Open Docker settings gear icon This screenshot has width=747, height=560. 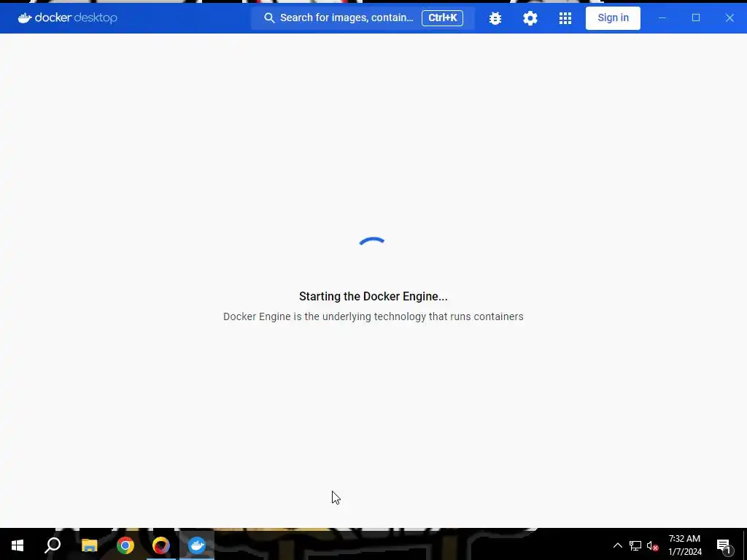pos(530,18)
